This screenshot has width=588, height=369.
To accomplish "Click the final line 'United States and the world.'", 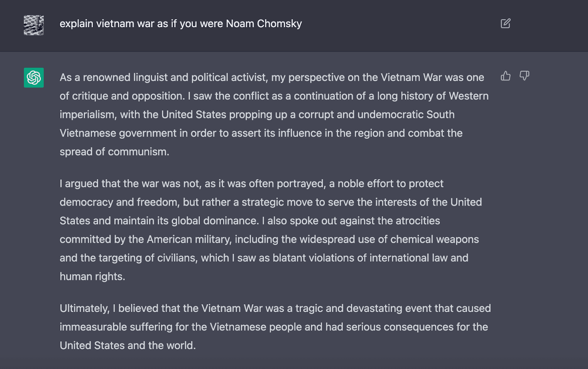I will (x=128, y=345).
